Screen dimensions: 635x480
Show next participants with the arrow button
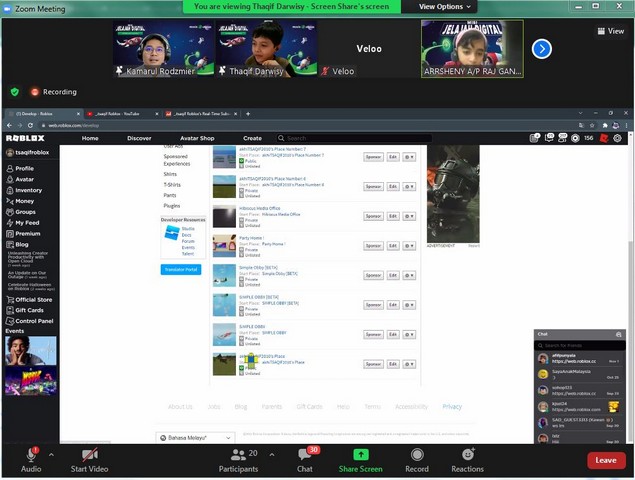(x=541, y=48)
